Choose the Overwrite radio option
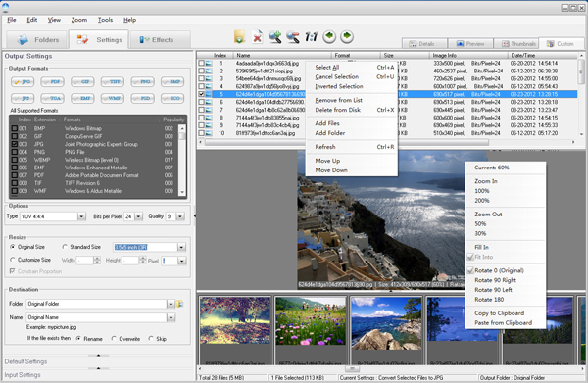This screenshot has width=588, height=383. tap(114, 338)
